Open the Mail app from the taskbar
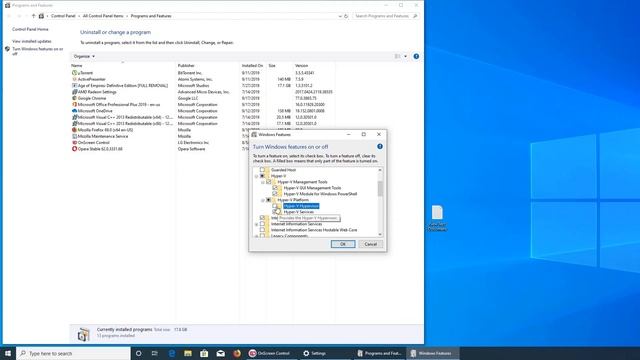 pyautogui.click(x=220, y=353)
